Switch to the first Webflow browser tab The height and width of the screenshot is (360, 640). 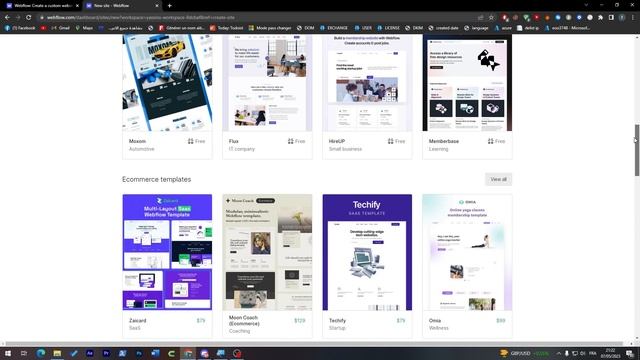tap(42, 6)
